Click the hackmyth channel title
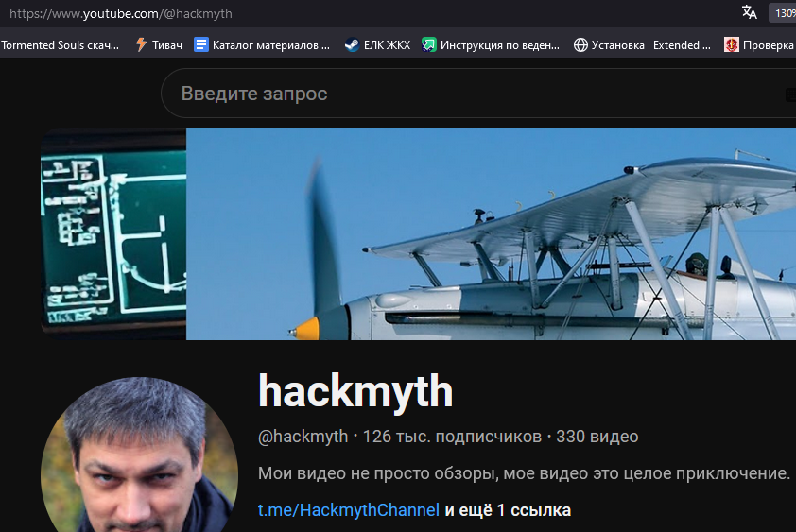The image size is (796, 532). [355, 391]
